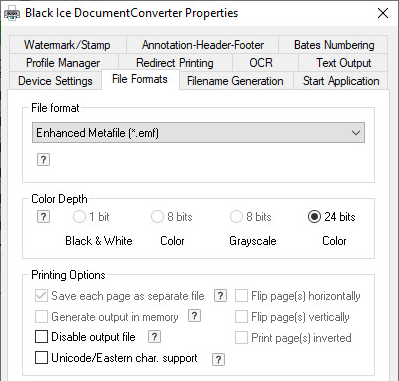Open the Filename Generation tab
The width and height of the screenshot is (399, 381).
(x=235, y=81)
